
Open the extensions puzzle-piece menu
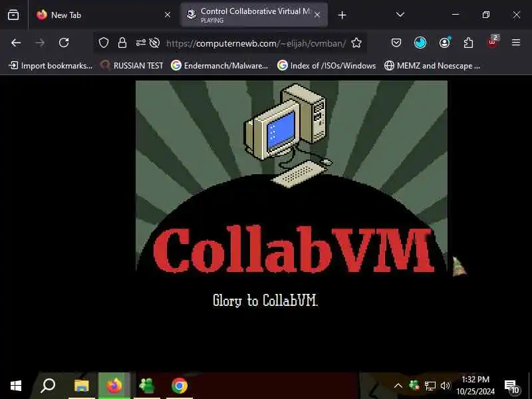469,43
